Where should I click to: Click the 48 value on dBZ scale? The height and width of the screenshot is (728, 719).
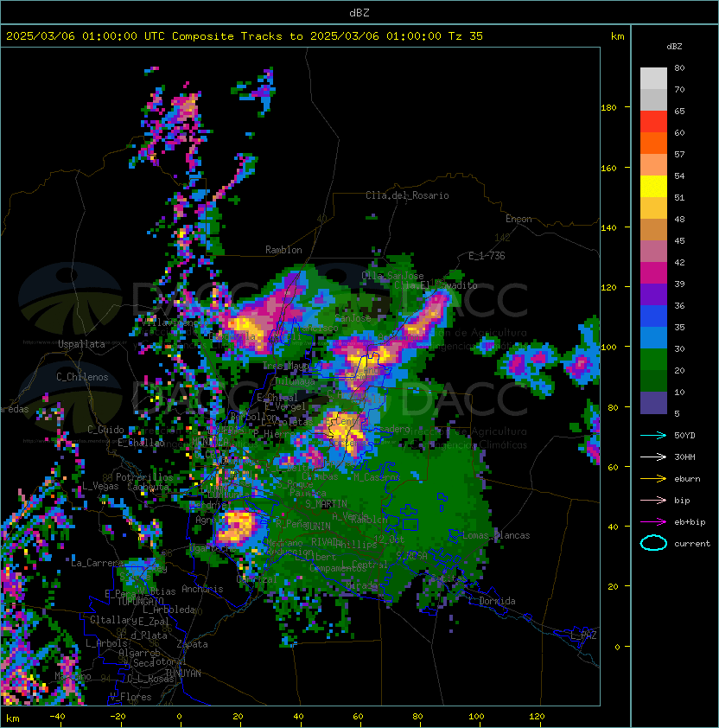point(679,219)
